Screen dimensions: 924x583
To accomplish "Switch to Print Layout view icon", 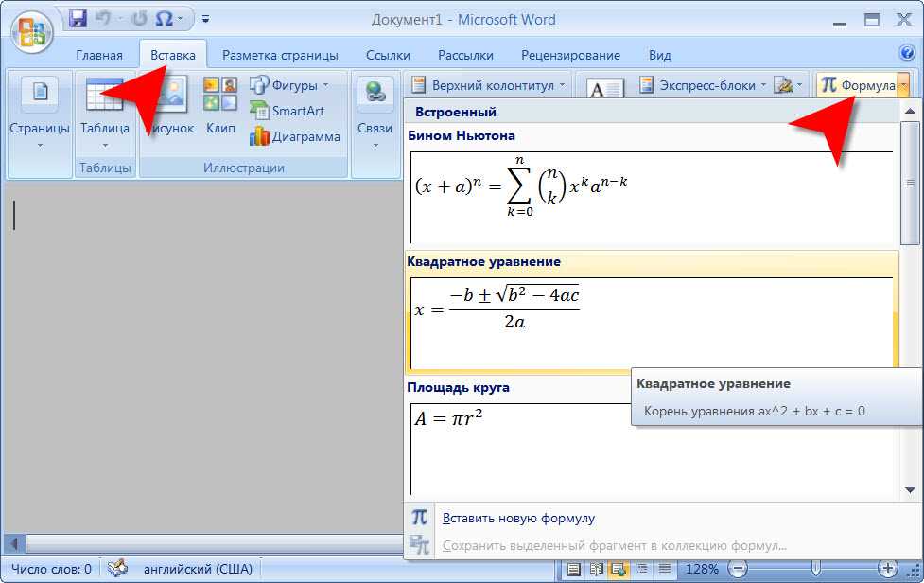I will [x=573, y=570].
